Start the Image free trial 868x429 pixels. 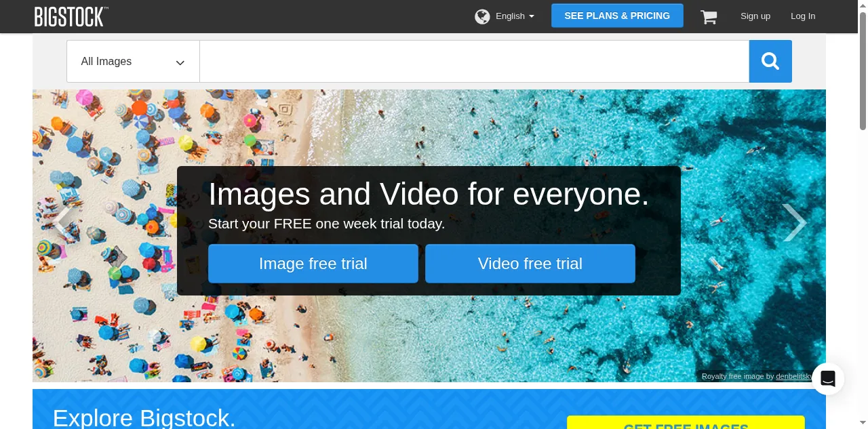(x=313, y=264)
